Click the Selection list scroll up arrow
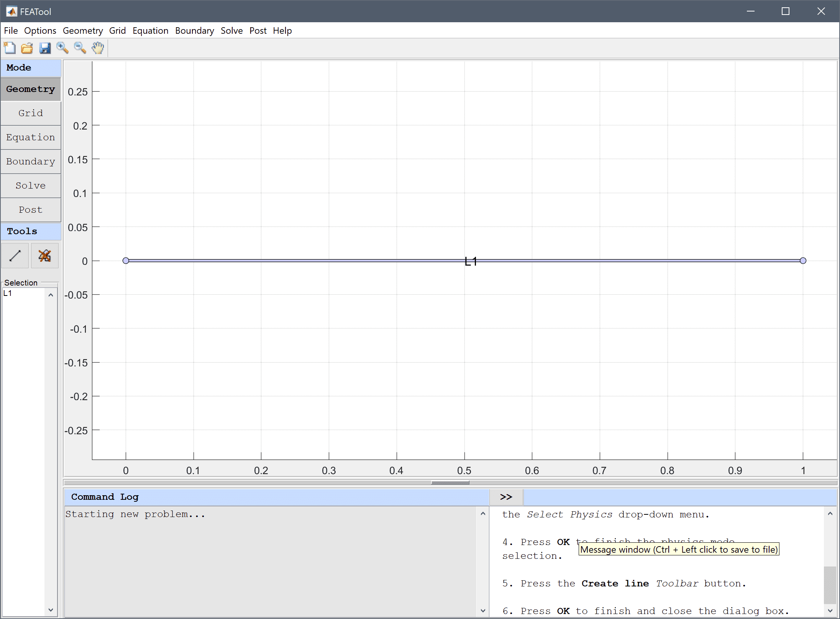 [51, 295]
